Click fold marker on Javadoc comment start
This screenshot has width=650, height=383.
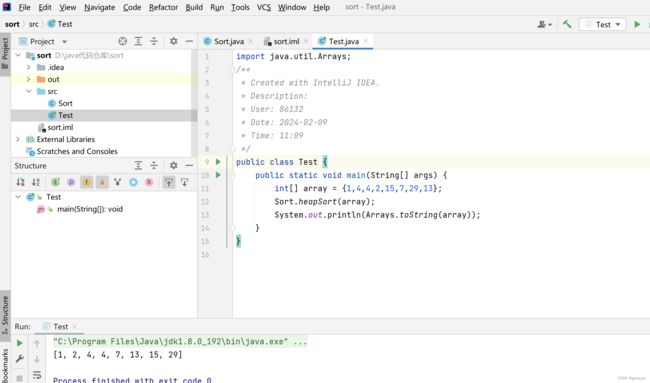pyautogui.click(x=233, y=70)
